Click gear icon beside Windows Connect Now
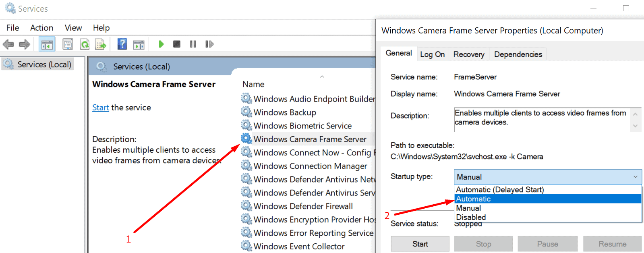644x253 pixels. click(x=246, y=152)
